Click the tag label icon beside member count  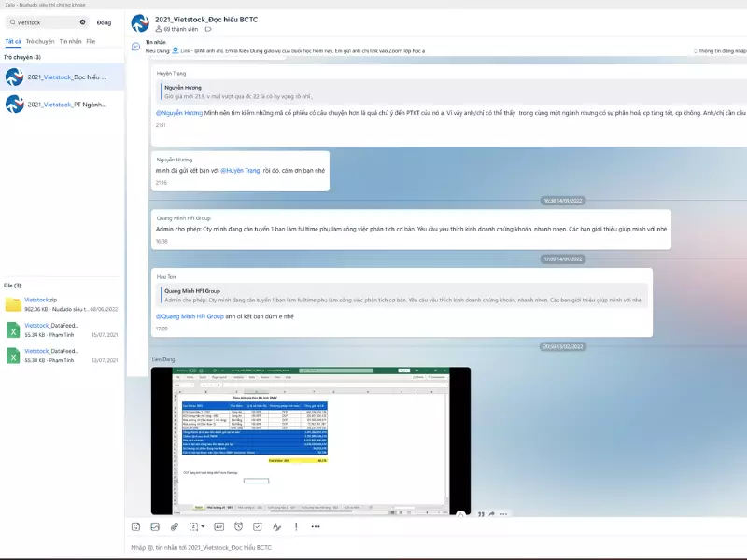point(208,29)
